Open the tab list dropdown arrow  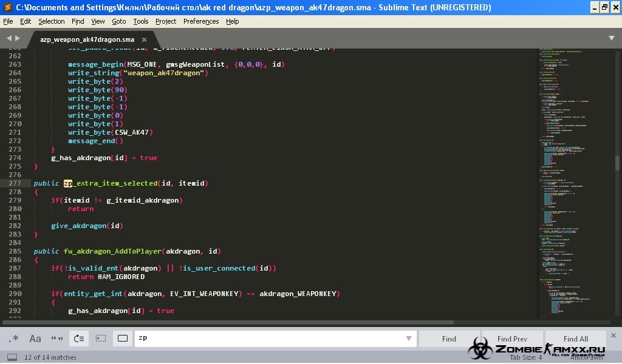[x=612, y=38]
